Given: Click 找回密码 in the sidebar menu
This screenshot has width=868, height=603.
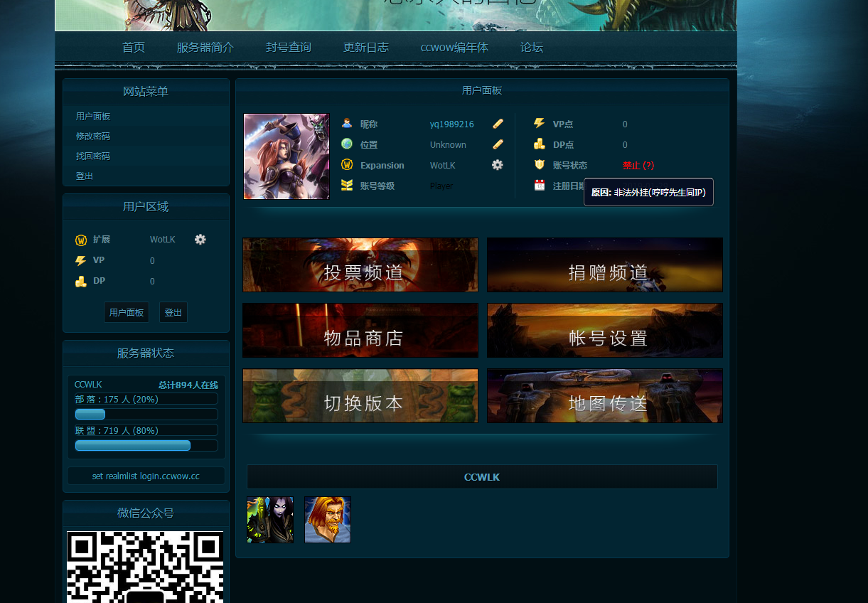Looking at the screenshot, I should pos(93,156).
